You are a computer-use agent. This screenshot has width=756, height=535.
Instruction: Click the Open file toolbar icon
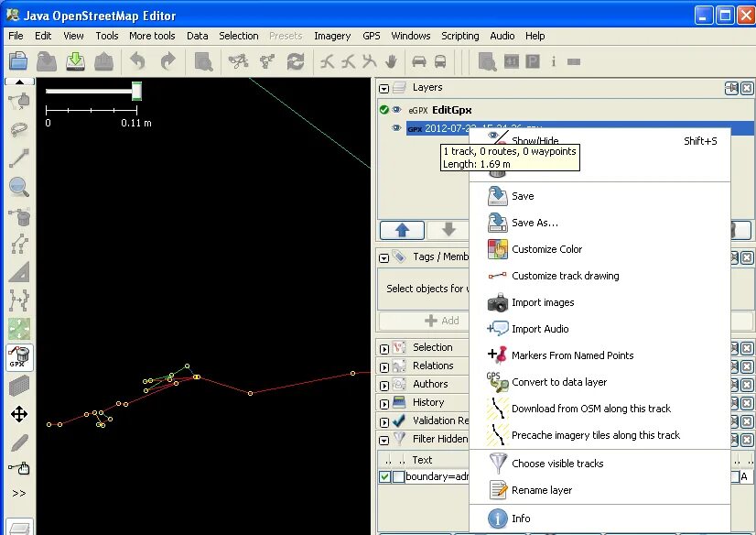click(18, 61)
